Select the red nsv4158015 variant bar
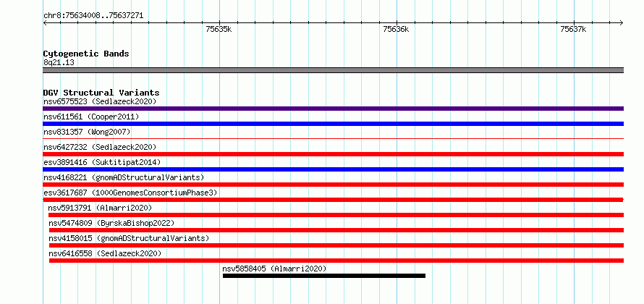Image resolution: width=644 pixels, height=304 pixels. pos(336,245)
